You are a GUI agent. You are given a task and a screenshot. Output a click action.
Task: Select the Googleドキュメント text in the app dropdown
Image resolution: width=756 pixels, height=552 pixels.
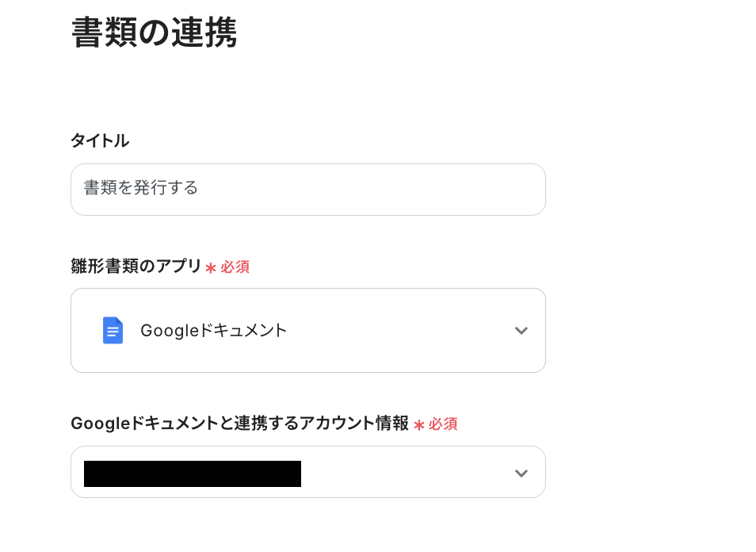213,331
